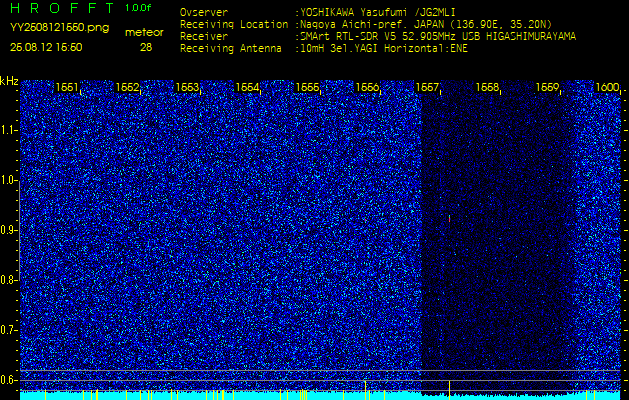Screen dimensions: 629x400
Task: Click the timestamp 25.08.12 16:50
Action: tap(46, 47)
